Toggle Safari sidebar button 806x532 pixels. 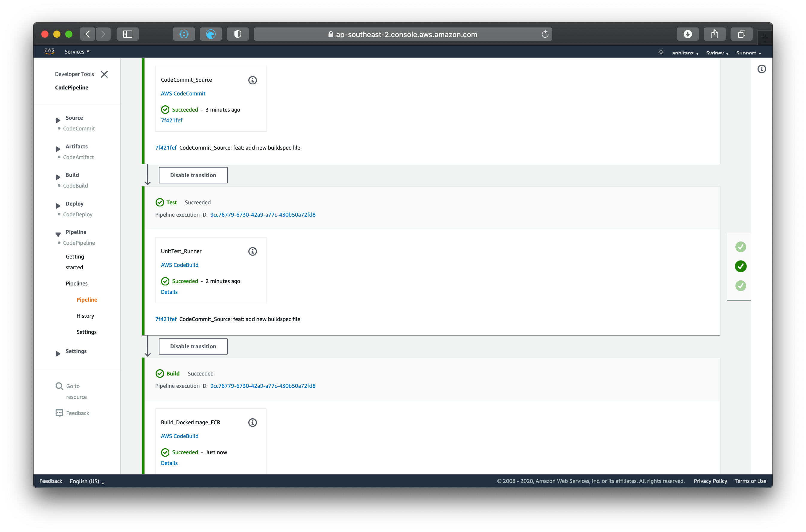click(x=127, y=34)
